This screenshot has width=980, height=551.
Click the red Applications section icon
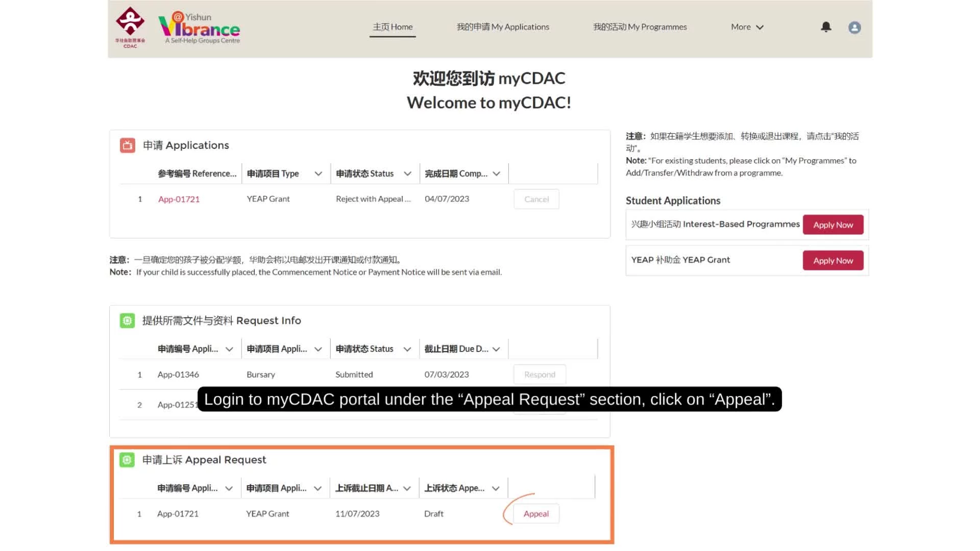128,145
